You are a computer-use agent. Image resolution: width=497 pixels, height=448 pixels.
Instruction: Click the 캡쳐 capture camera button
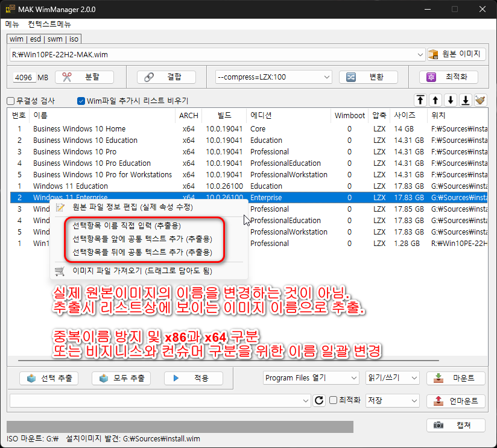coord(456,425)
